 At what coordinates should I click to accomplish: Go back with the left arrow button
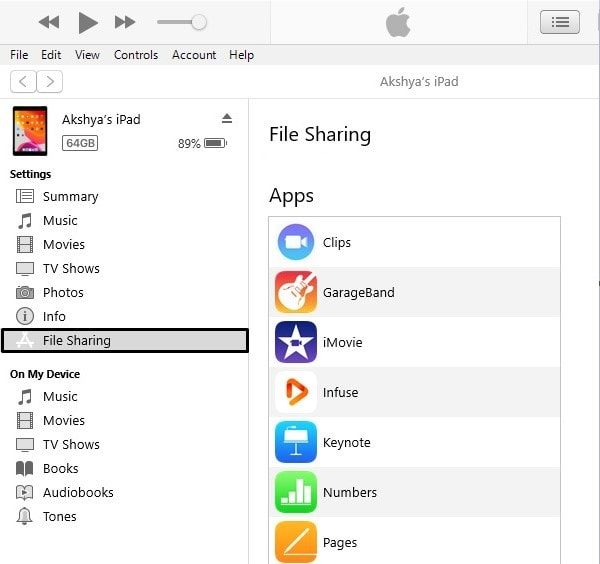point(23,82)
